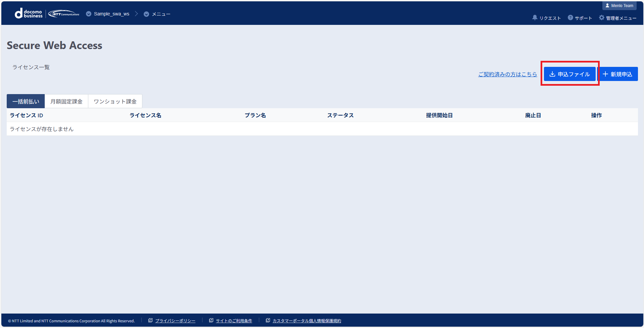644x328 pixels.
Task: Open the サポート menu
Action: tap(580, 18)
